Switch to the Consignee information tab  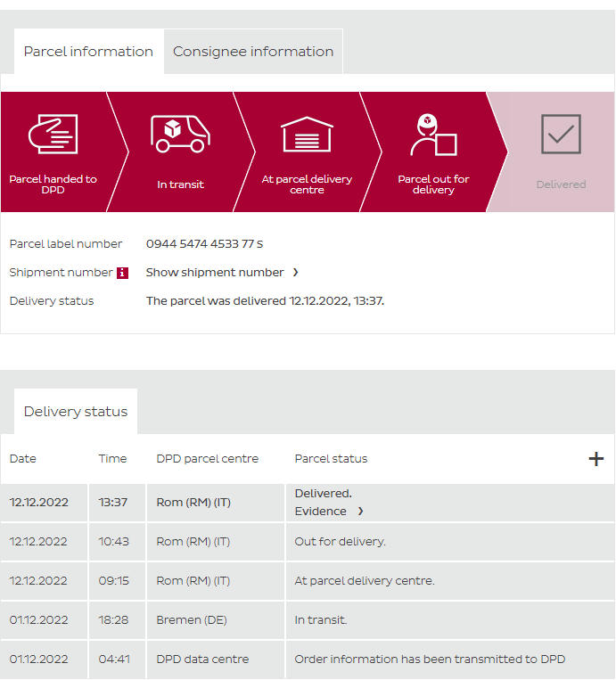click(x=253, y=52)
